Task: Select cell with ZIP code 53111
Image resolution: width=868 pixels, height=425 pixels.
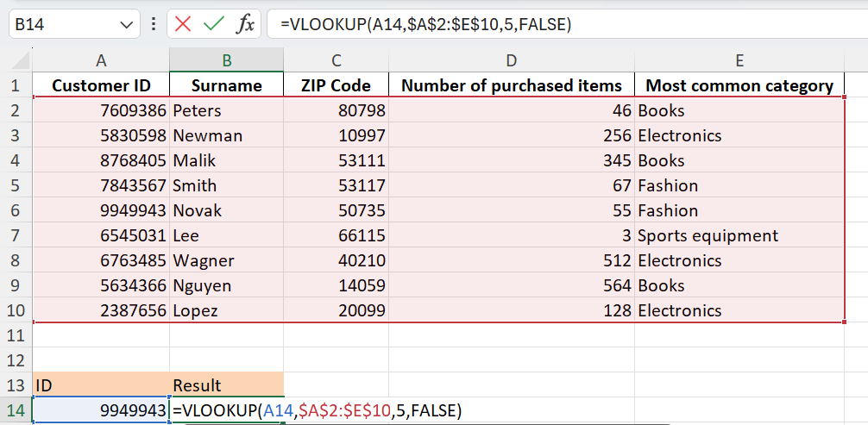Action: pos(336,160)
